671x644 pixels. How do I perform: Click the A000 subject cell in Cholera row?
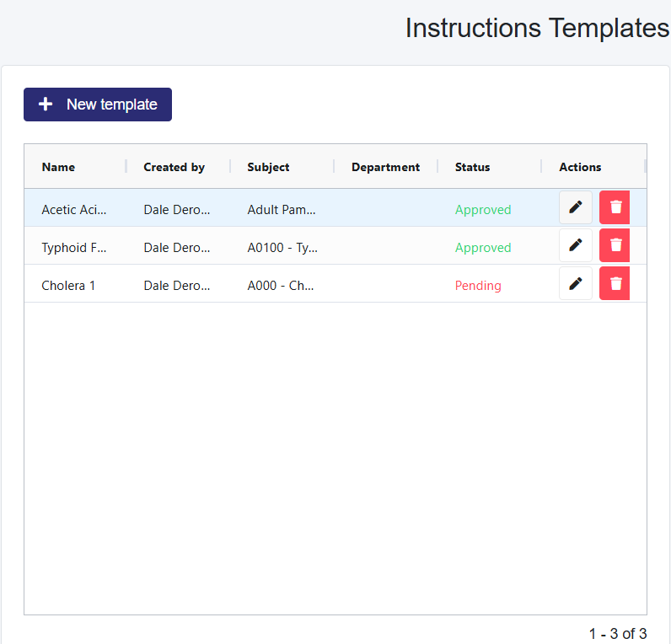pyautogui.click(x=281, y=286)
